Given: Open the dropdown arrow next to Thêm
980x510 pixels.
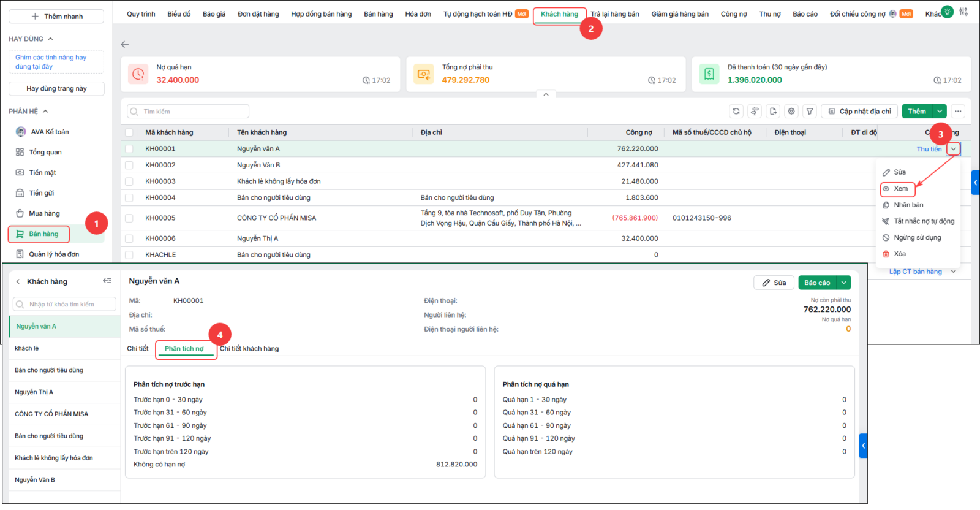Looking at the screenshot, I should coord(940,112).
